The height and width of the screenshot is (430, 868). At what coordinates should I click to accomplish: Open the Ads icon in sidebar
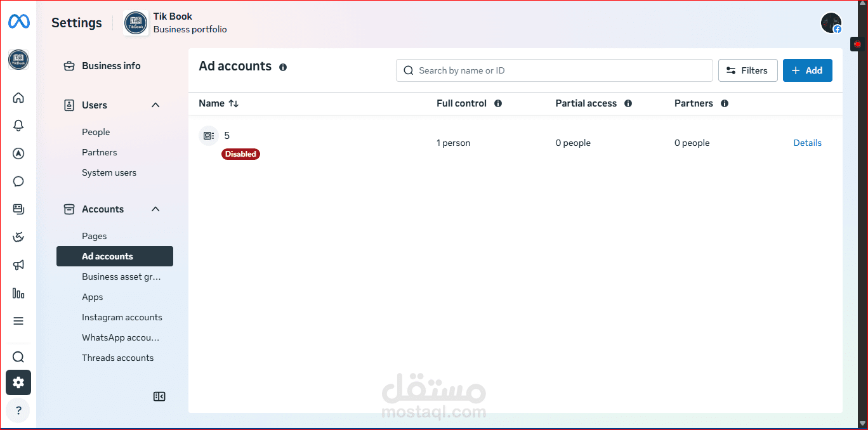[18, 153]
